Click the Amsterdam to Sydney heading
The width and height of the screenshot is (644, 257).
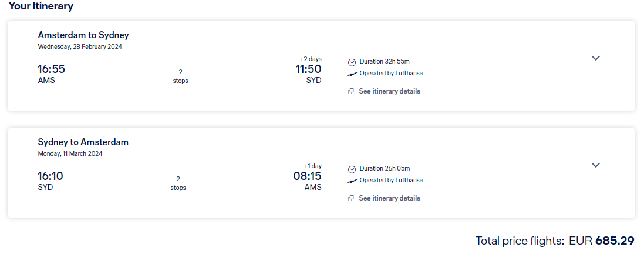(83, 35)
